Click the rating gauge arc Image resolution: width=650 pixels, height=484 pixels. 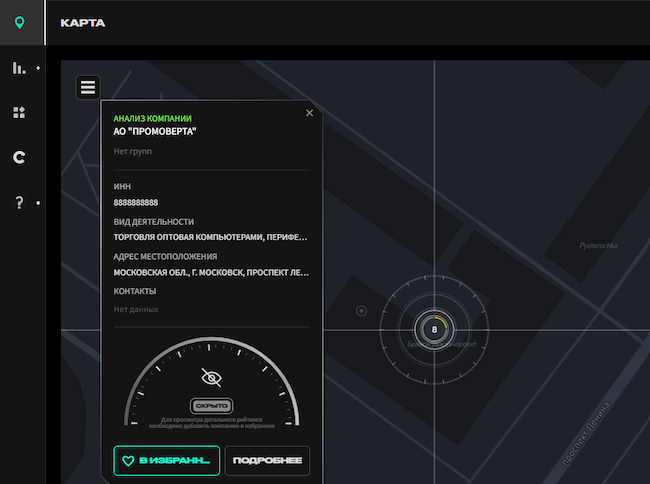click(x=211, y=381)
